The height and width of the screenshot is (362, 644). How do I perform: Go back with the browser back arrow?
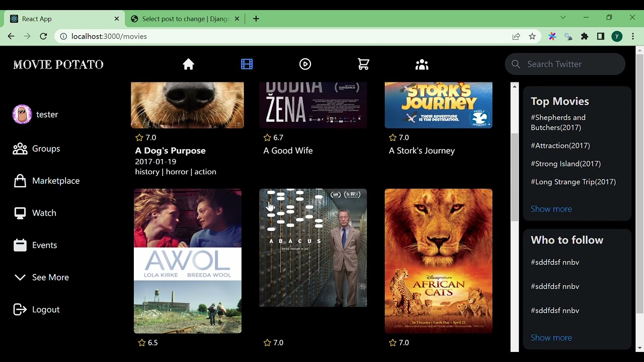click(x=11, y=36)
